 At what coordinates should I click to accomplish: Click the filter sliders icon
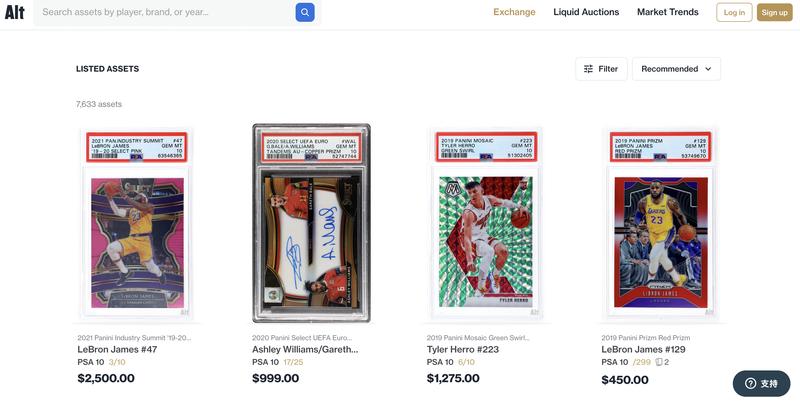[x=588, y=69]
